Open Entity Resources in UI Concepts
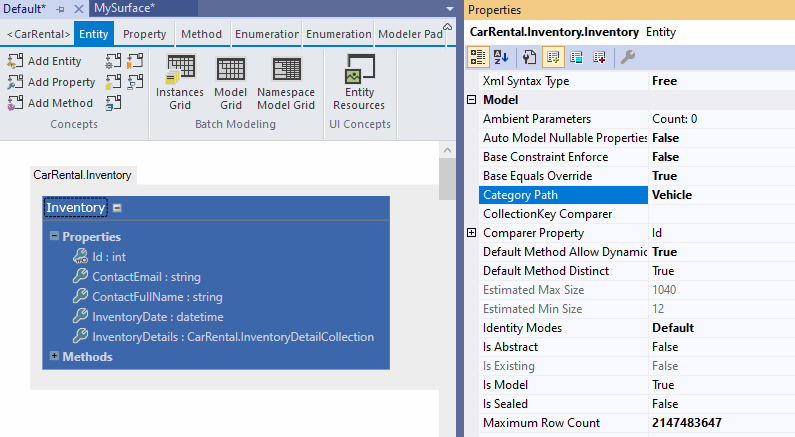This screenshot has width=795, height=437. 358,72
